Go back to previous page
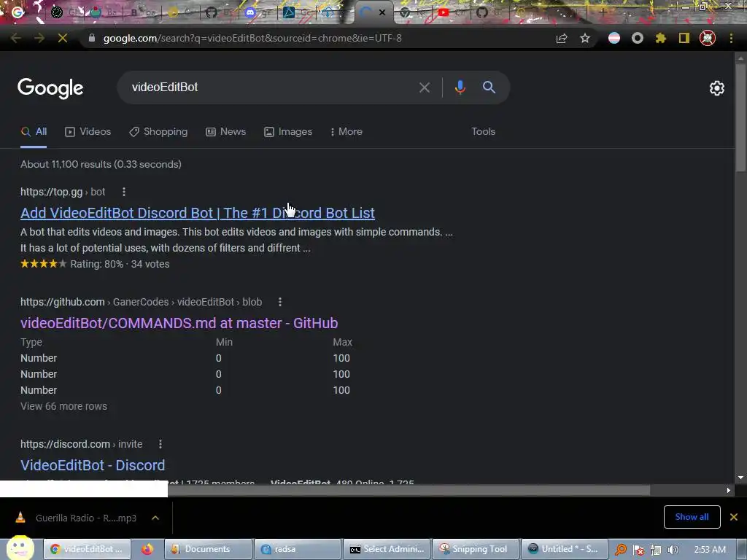 point(16,38)
